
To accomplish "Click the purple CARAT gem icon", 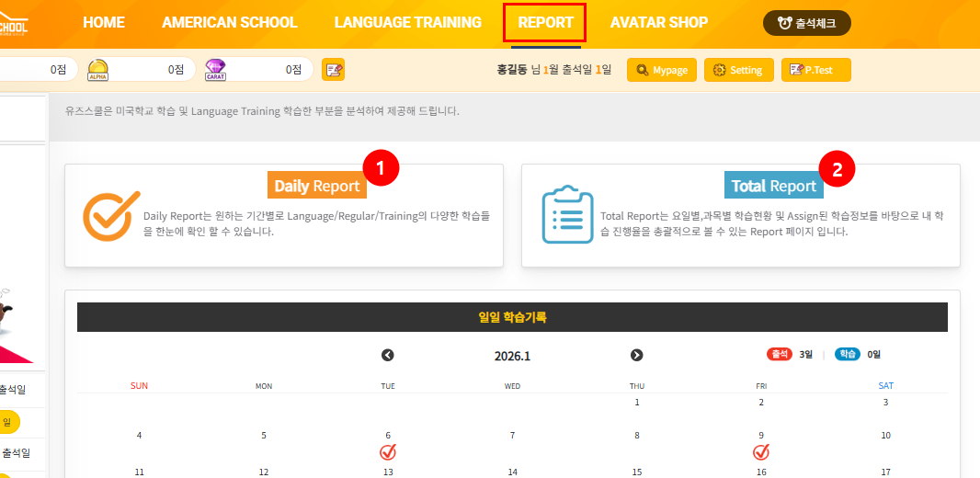I will pyautogui.click(x=215, y=69).
